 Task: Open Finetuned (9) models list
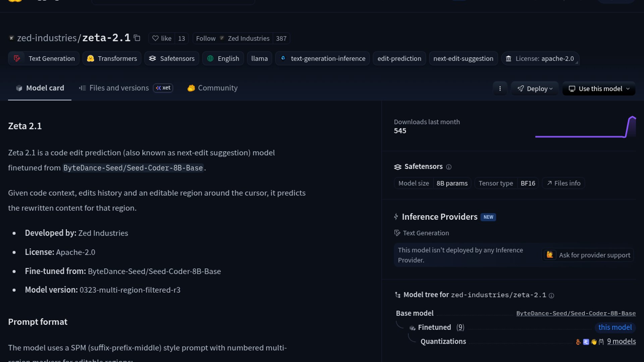(x=441, y=327)
